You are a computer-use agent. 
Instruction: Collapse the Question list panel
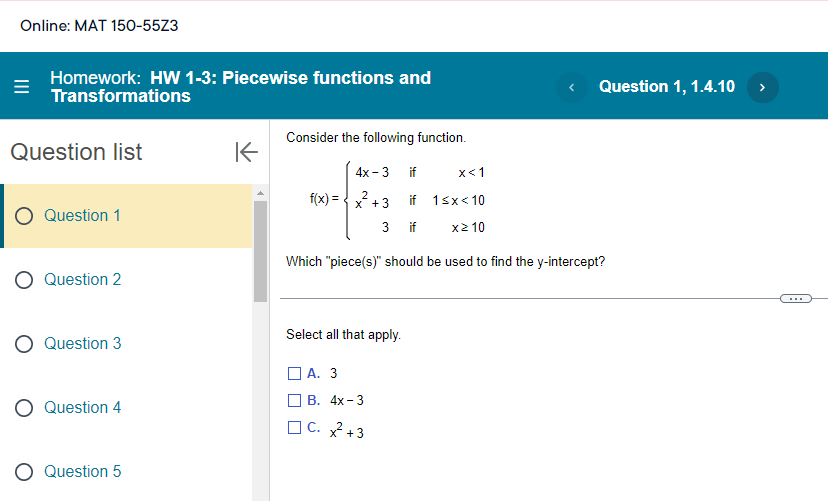click(x=244, y=152)
